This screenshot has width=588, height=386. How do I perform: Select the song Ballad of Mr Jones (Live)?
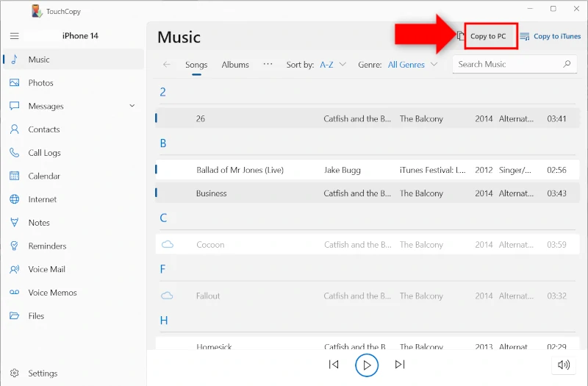coord(240,171)
